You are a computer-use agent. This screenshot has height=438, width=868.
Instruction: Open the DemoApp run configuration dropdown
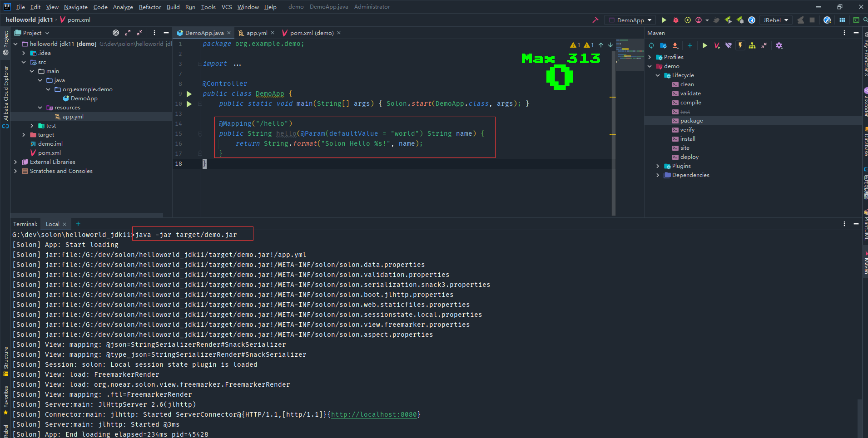click(631, 20)
